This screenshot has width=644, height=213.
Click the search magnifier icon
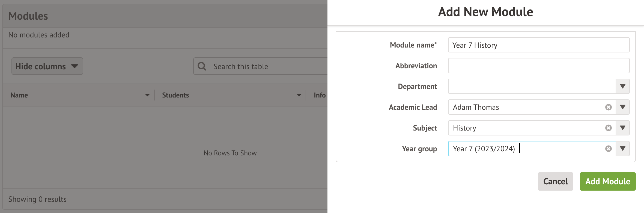tap(202, 66)
